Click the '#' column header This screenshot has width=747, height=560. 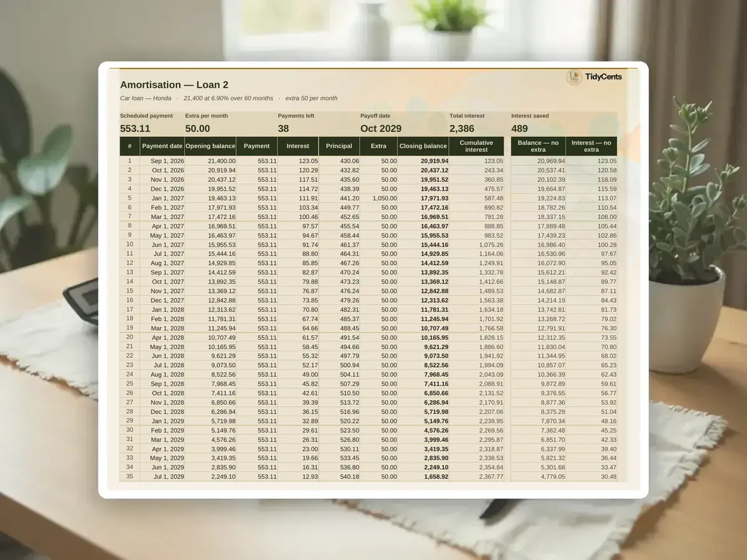click(x=130, y=146)
